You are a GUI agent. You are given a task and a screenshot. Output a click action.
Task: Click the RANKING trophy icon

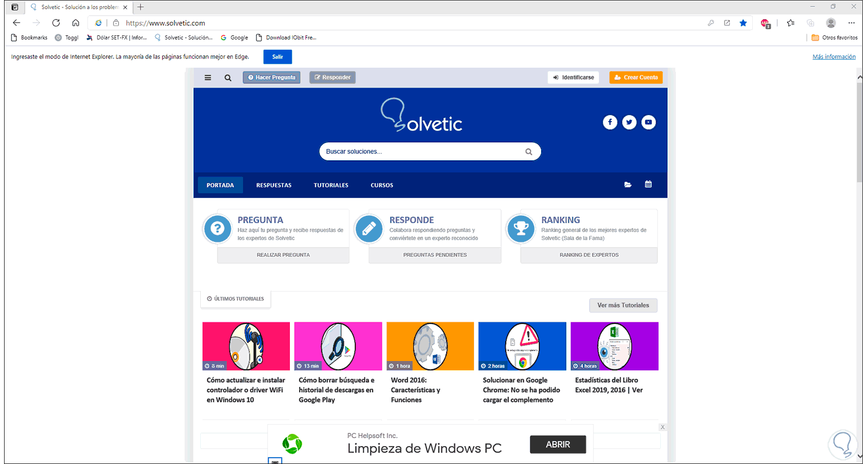[x=520, y=230]
